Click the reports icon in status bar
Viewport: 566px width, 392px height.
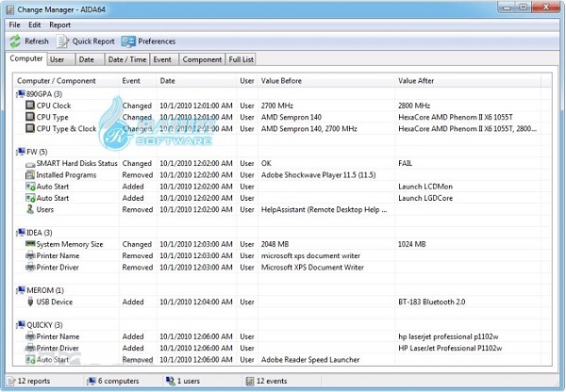pos(11,381)
